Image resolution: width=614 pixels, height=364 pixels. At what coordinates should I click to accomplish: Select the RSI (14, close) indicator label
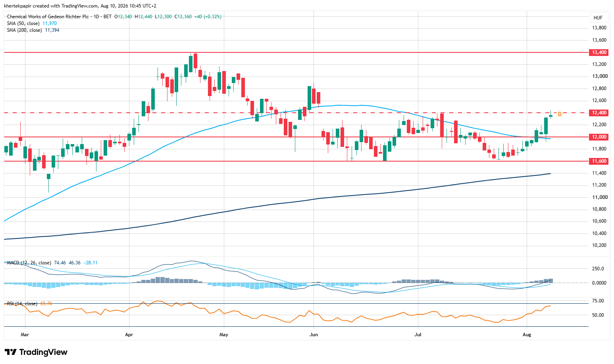22,304
